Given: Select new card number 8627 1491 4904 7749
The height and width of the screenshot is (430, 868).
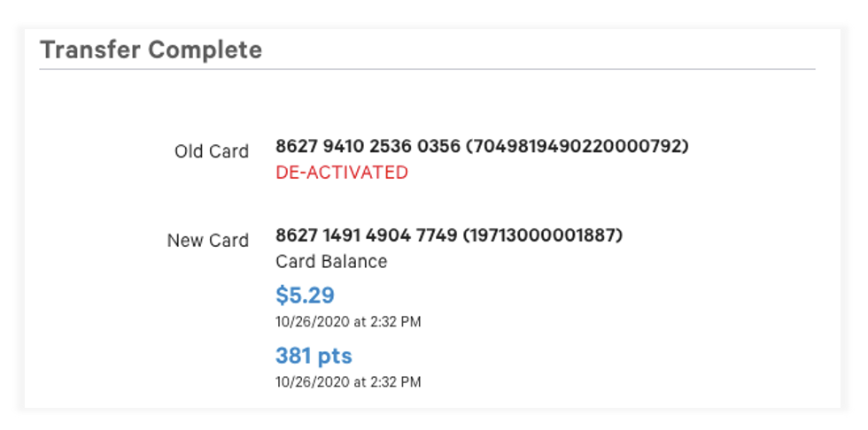Looking at the screenshot, I should pos(367,235).
